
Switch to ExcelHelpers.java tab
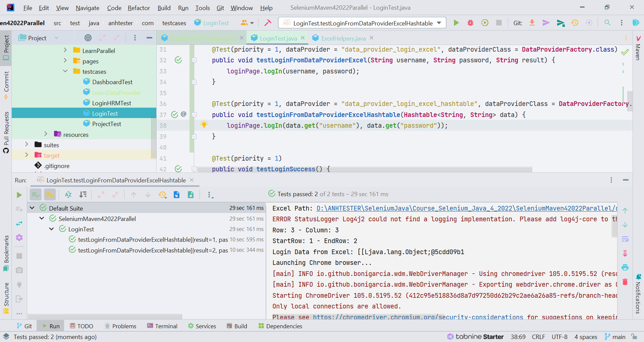pyautogui.click(x=343, y=38)
